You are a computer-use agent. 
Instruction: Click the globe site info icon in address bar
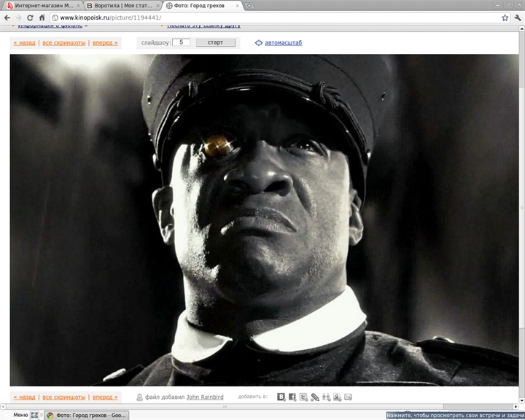(55, 17)
